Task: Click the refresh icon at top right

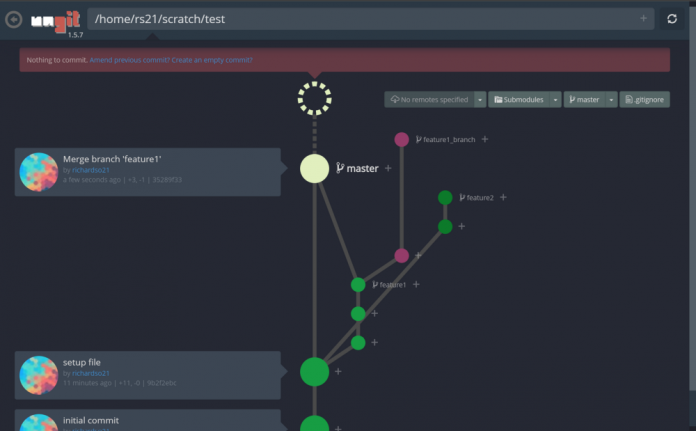Action: point(672,19)
